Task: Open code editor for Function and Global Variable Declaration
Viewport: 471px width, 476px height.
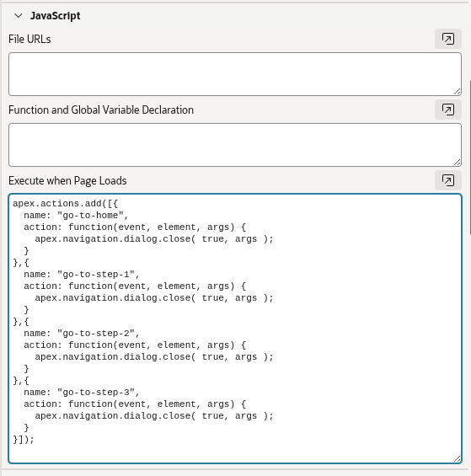Action: coord(448,110)
